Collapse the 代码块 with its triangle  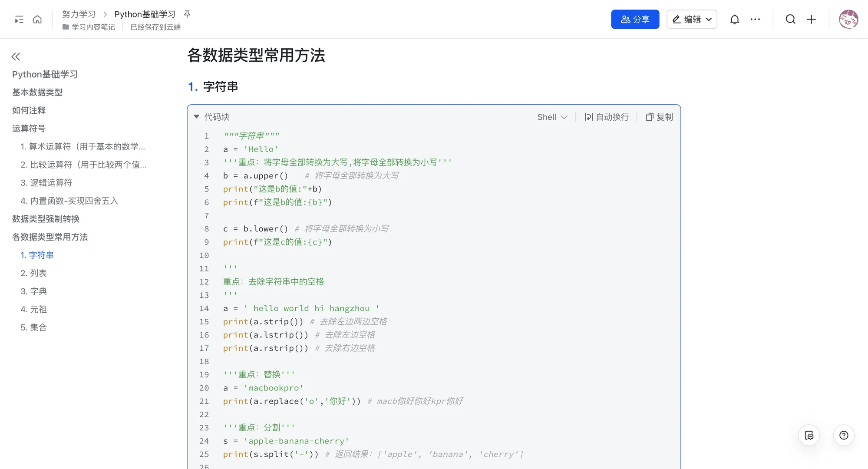click(x=196, y=116)
